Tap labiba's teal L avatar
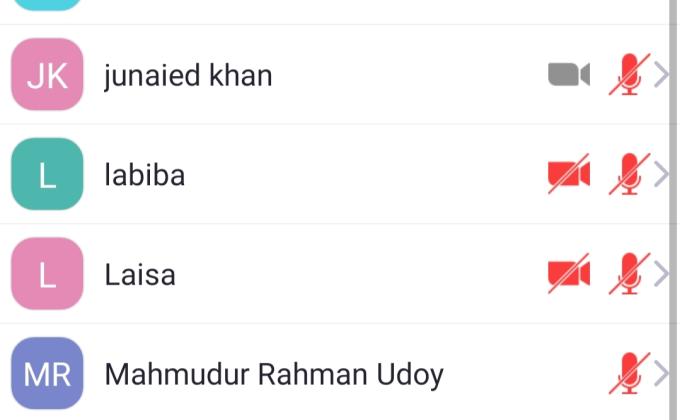Viewport: 680px width, 420px height. [x=46, y=175]
